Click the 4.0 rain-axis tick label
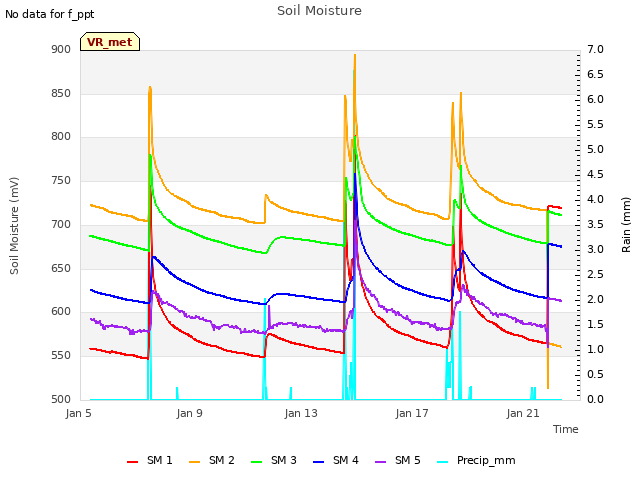 [595, 200]
